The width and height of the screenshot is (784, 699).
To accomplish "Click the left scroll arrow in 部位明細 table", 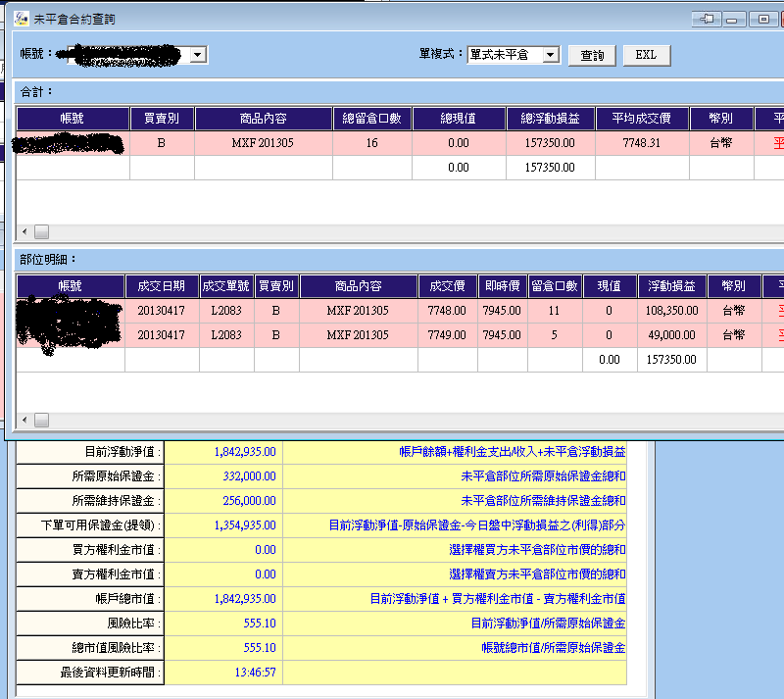I will (x=24, y=420).
